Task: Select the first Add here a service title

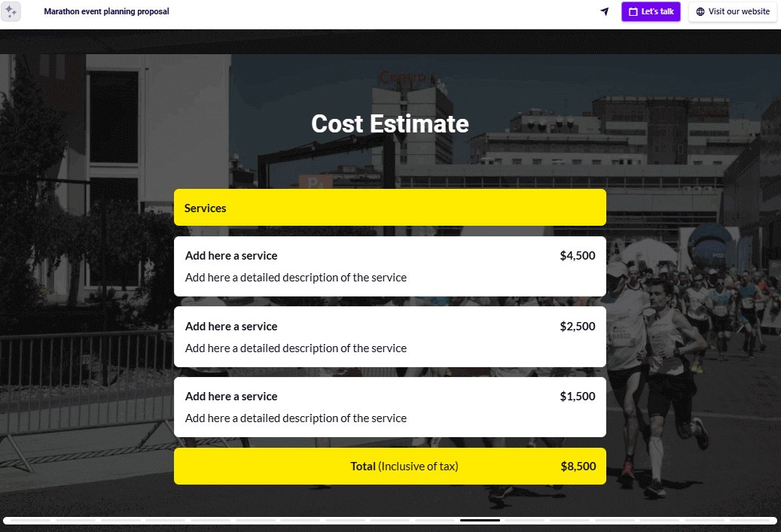Action: point(231,255)
